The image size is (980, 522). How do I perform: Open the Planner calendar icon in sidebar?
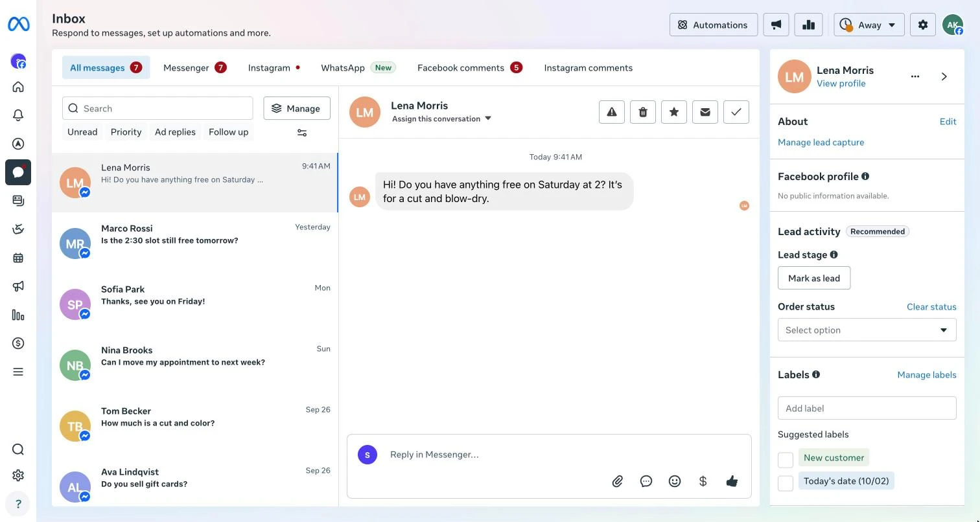pos(18,258)
